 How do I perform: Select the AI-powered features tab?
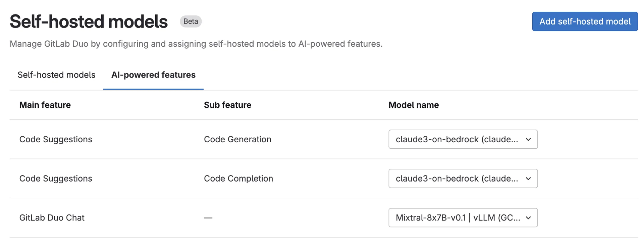153,75
